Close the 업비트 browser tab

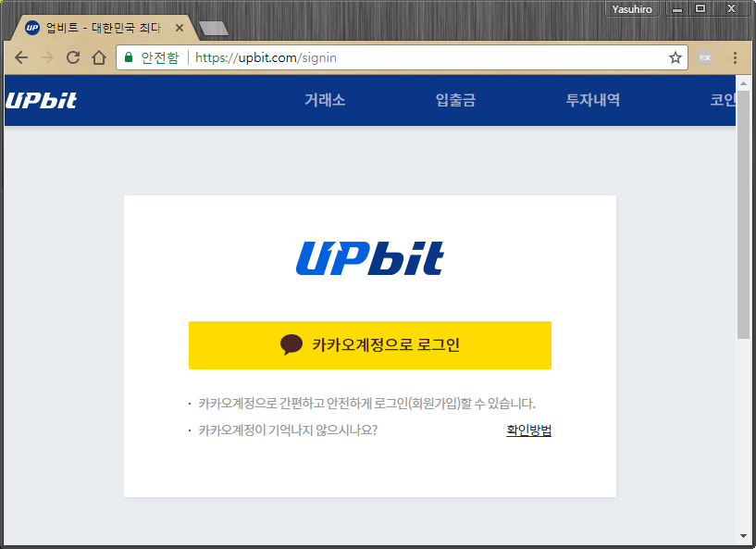180,28
